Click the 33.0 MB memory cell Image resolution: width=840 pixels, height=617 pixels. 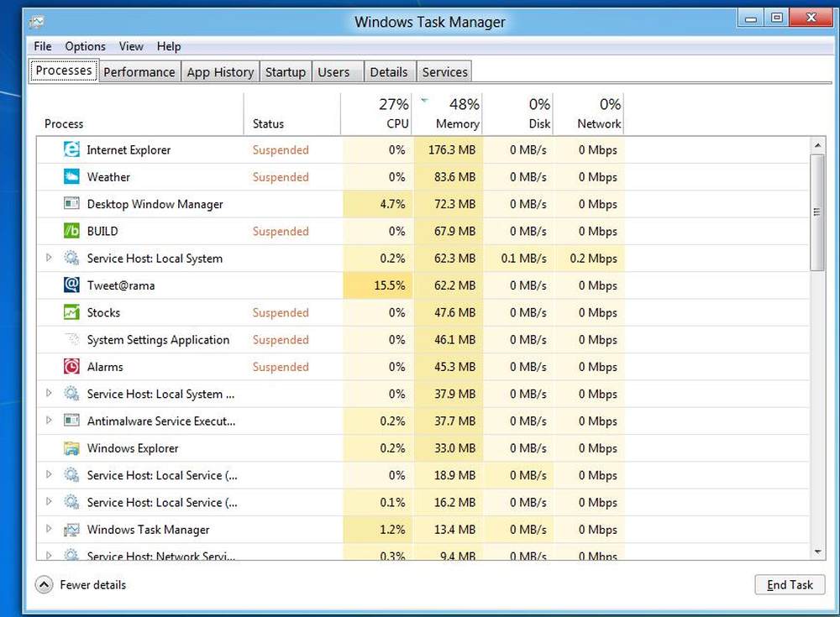[x=448, y=448]
